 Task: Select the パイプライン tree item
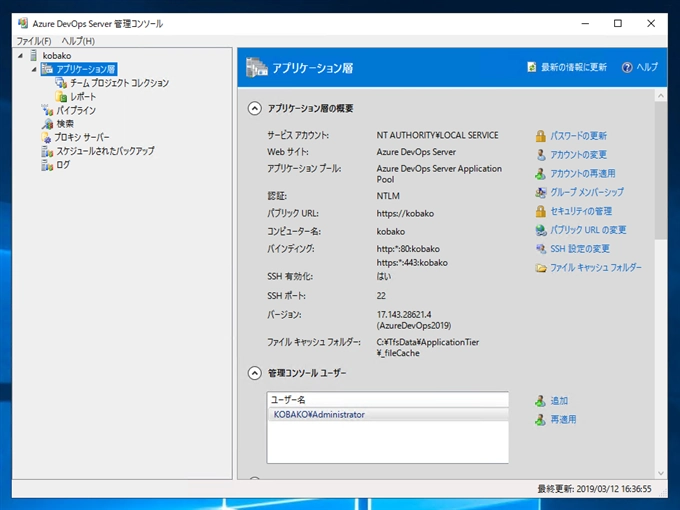coord(76,110)
